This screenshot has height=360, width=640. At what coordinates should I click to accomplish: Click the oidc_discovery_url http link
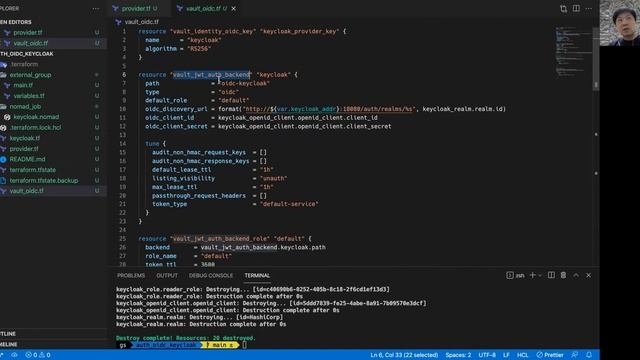329,109
